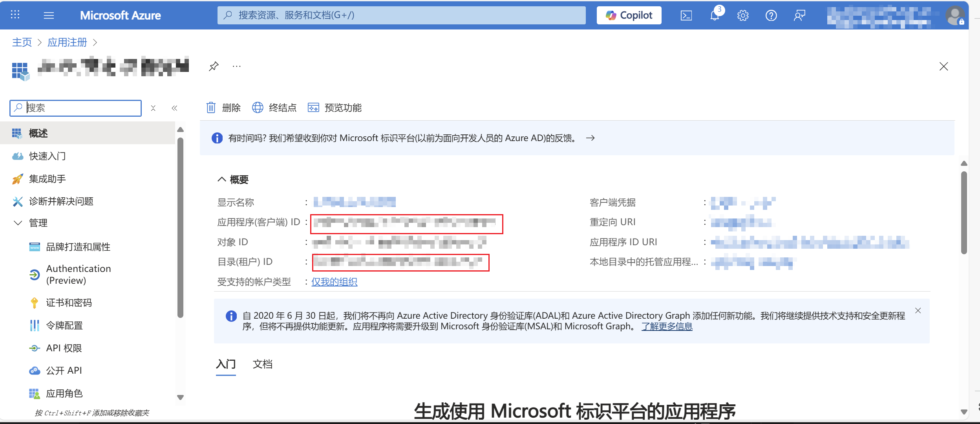Open the help question mark icon
Viewport: 980px width, 424px height.
point(771,15)
